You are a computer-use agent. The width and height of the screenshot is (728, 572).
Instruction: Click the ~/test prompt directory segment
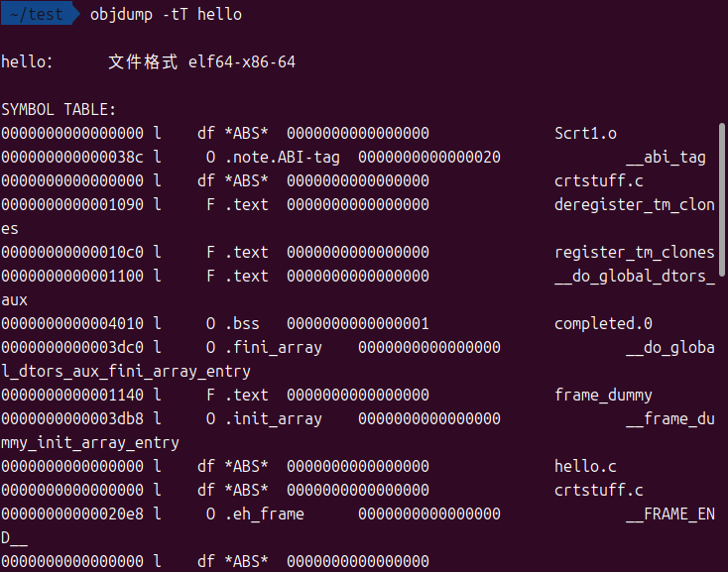click(x=38, y=14)
